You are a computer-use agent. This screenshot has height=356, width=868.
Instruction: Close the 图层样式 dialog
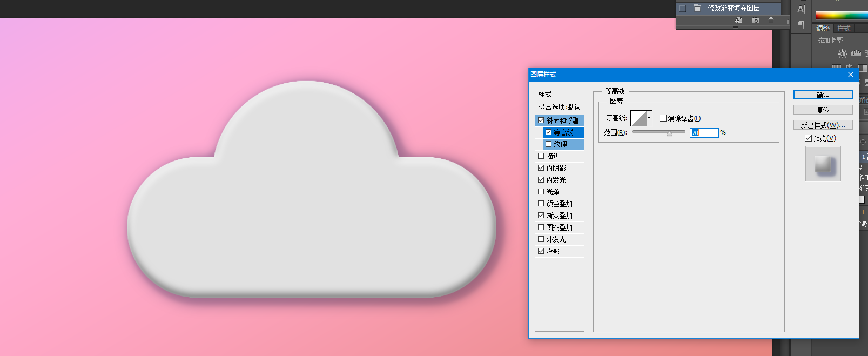point(851,75)
